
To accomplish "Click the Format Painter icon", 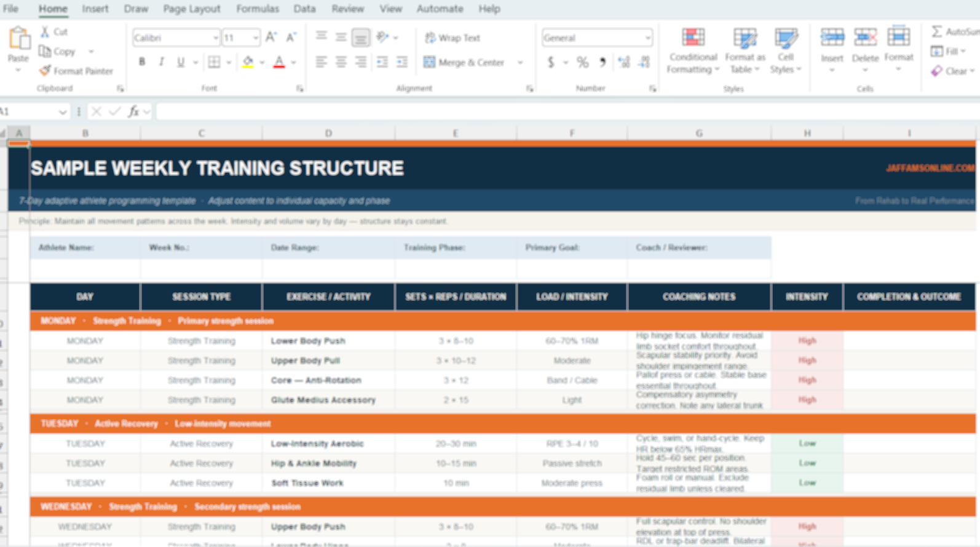I will click(x=45, y=71).
